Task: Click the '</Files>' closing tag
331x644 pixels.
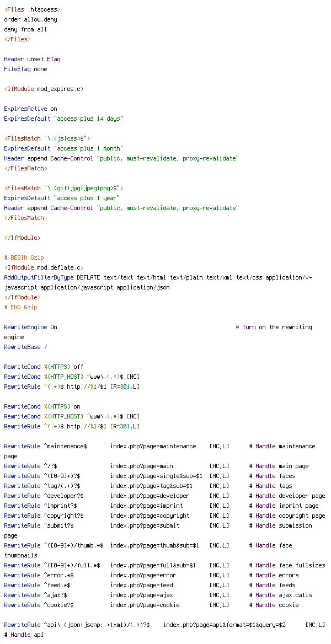Action: (17, 40)
